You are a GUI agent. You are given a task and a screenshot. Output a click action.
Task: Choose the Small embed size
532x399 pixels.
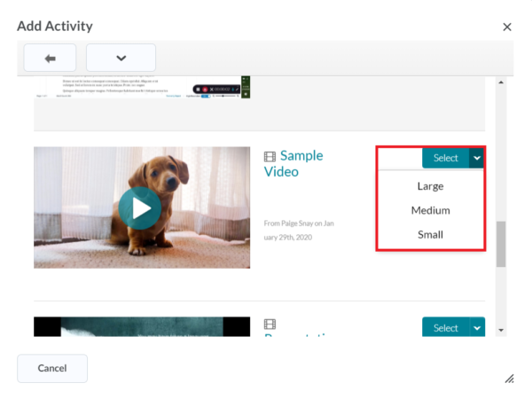(x=430, y=234)
